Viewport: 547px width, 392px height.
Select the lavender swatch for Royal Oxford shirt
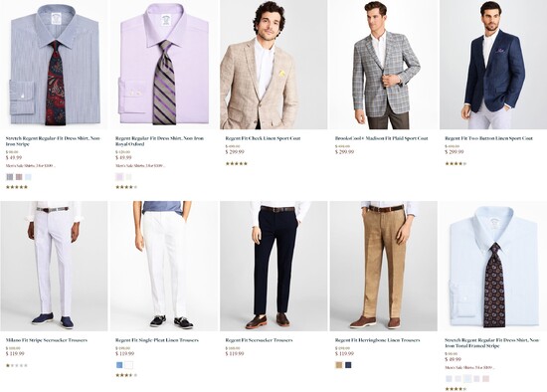click(x=119, y=177)
